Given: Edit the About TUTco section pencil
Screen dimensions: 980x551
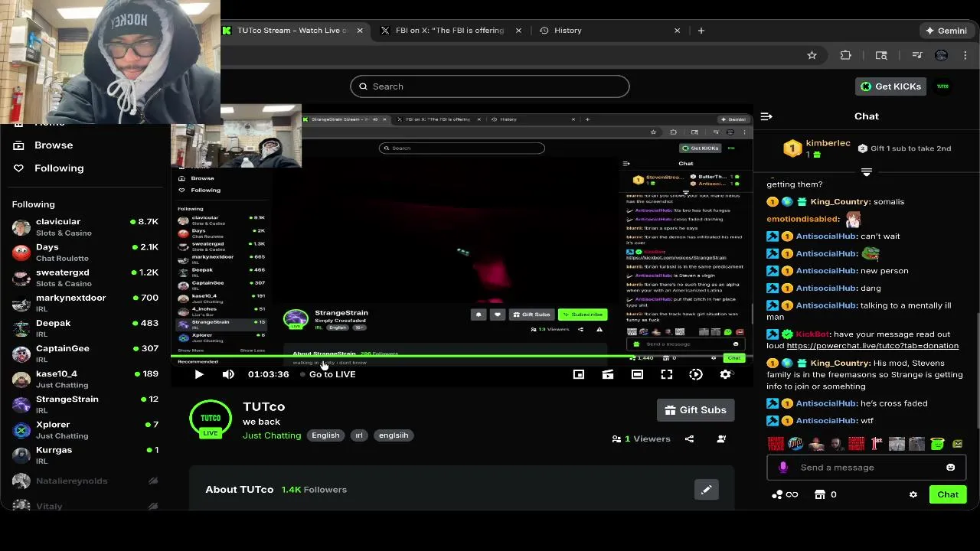Looking at the screenshot, I should click(707, 490).
